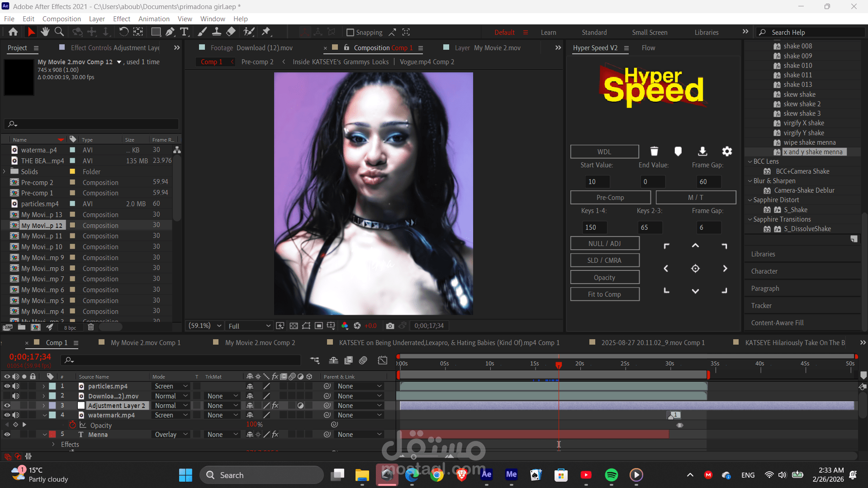Open the Composition menu
The height and width of the screenshot is (488, 868).
click(x=62, y=19)
